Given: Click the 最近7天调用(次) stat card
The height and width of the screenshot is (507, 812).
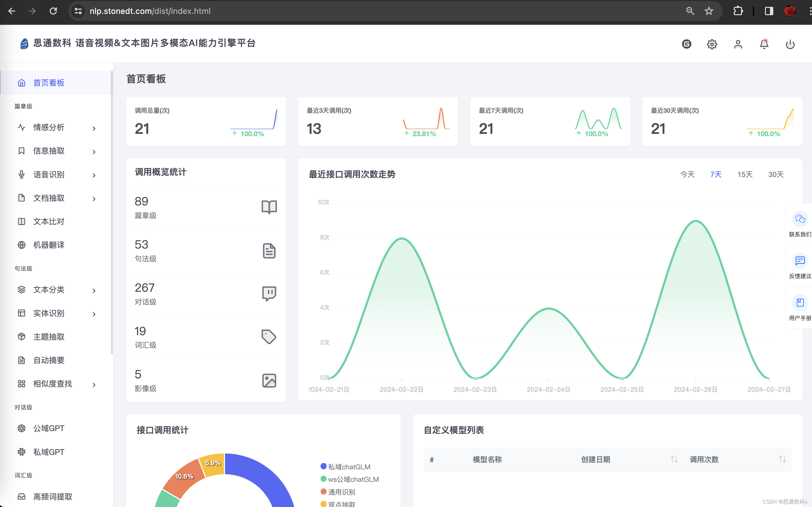Looking at the screenshot, I should (550, 121).
